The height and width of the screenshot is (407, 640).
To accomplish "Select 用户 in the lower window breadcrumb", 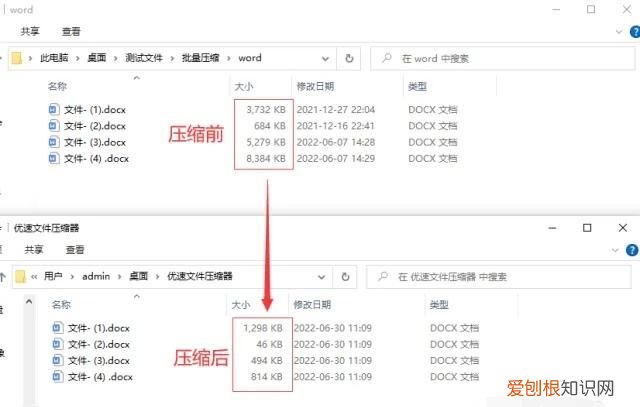I will click(53, 276).
